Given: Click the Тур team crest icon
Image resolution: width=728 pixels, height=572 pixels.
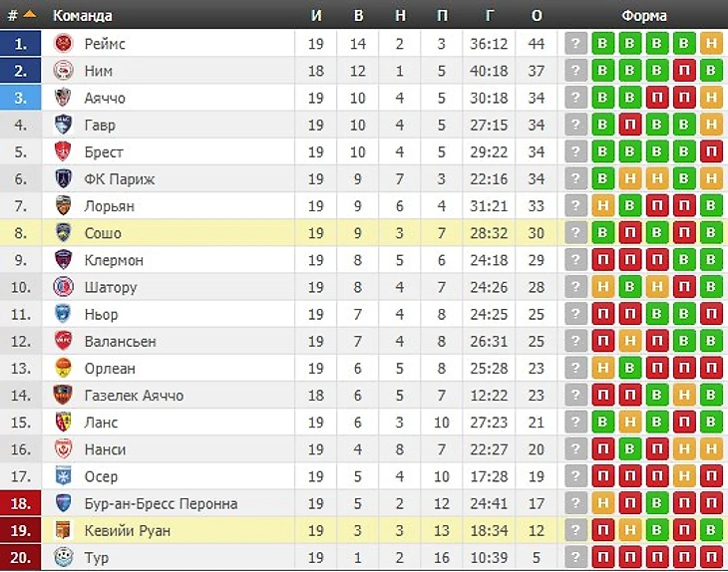Looking at the screenshot, I should point(63,557).
